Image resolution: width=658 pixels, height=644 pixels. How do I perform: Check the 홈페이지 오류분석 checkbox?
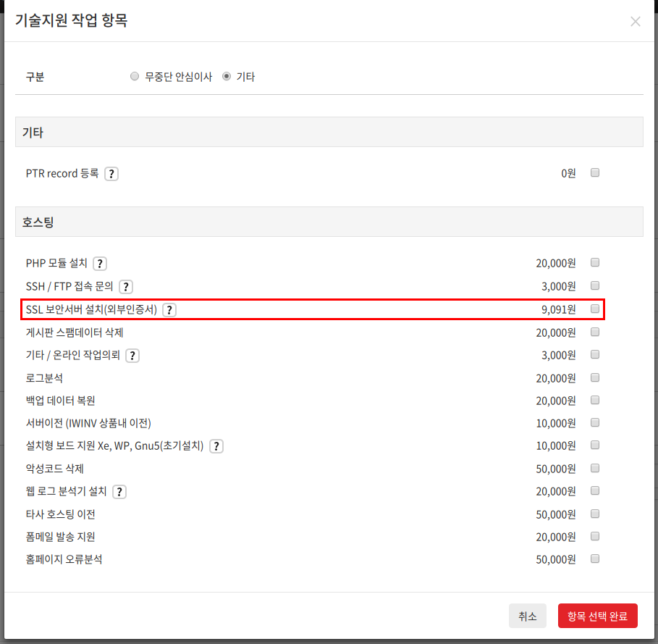[x=594, y=559]
